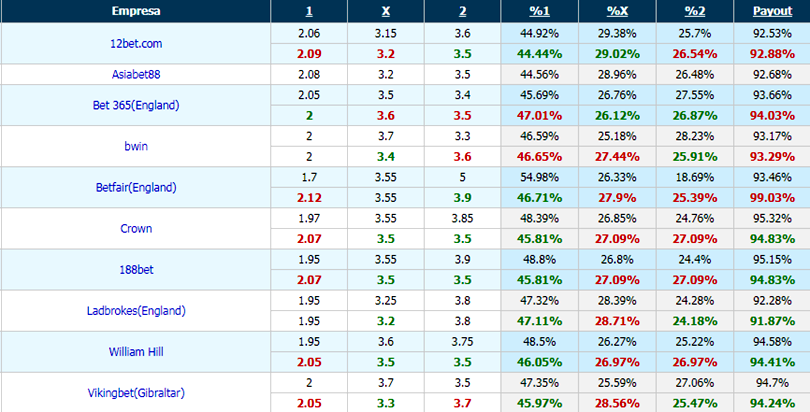
Task: Select Crown opening home odds 1.97
Action: point(309,218)
